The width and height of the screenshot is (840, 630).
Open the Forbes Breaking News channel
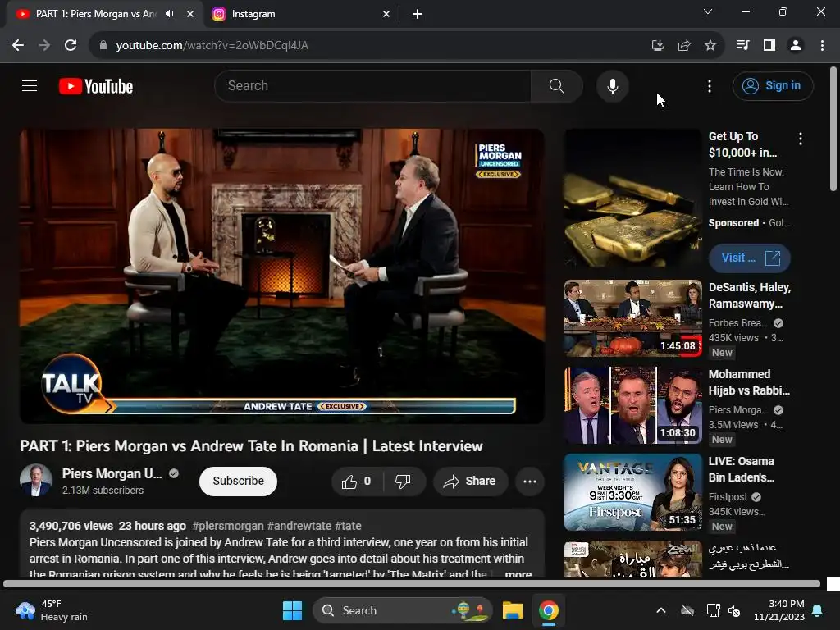pos(737,323)
